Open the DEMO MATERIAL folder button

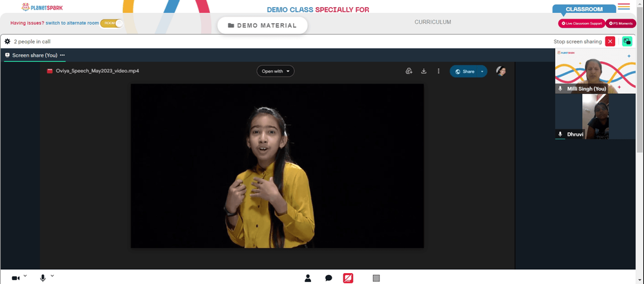262,26
